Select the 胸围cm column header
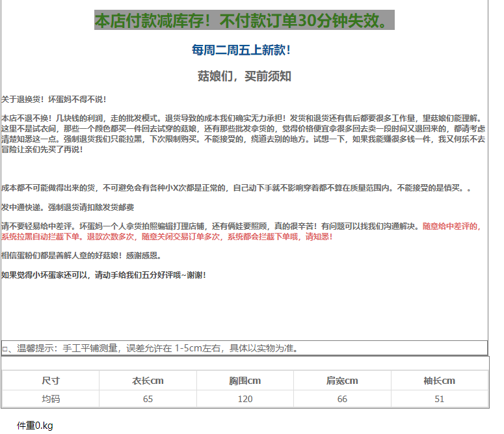 (245, 381)
